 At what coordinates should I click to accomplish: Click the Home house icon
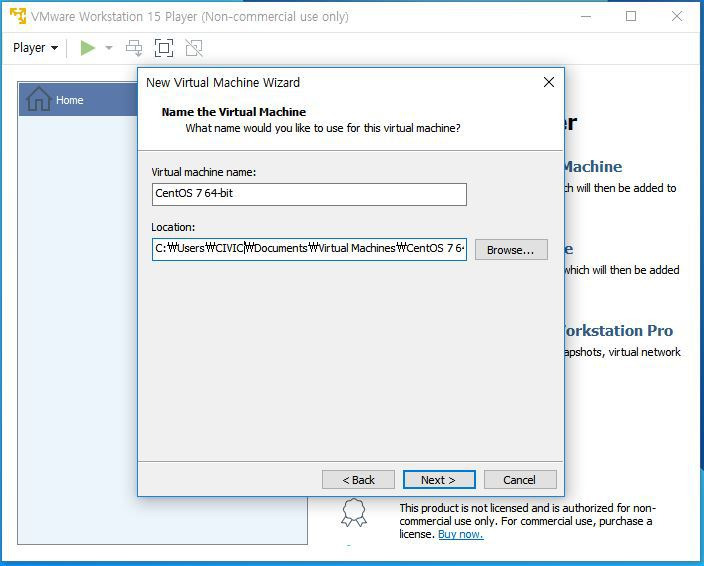pos(39,99)
